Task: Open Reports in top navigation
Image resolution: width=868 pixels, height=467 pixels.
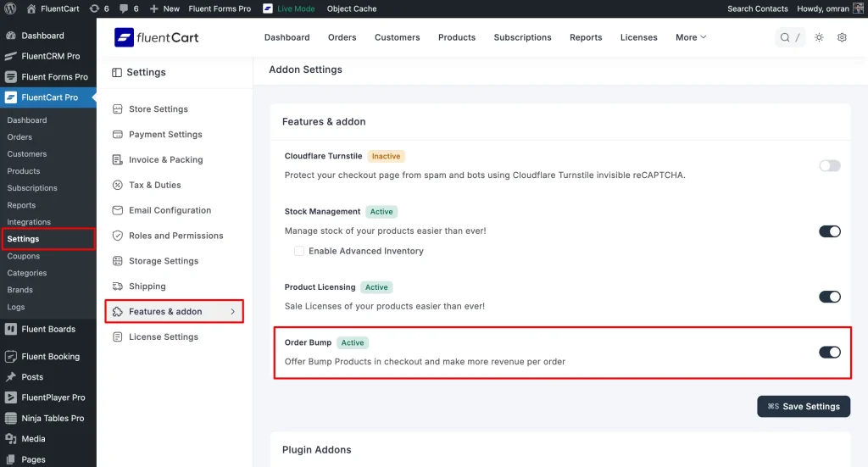Action: (586, 37)
